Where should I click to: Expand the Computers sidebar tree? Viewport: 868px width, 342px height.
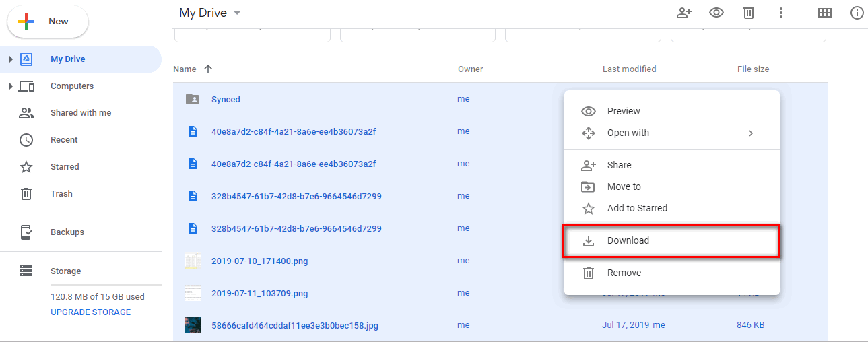(x=11, y=86)
